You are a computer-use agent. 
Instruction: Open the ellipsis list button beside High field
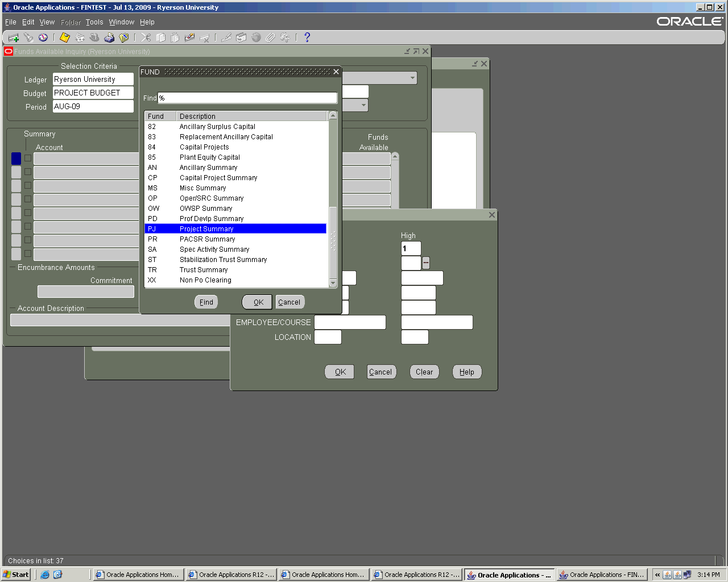(x=426, y=263)
